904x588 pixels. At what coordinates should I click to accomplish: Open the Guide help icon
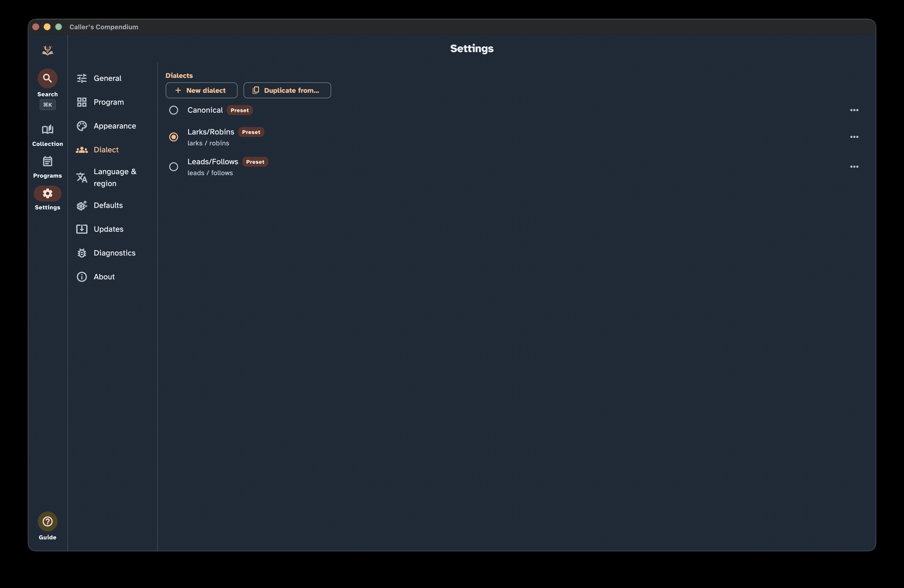47,521
